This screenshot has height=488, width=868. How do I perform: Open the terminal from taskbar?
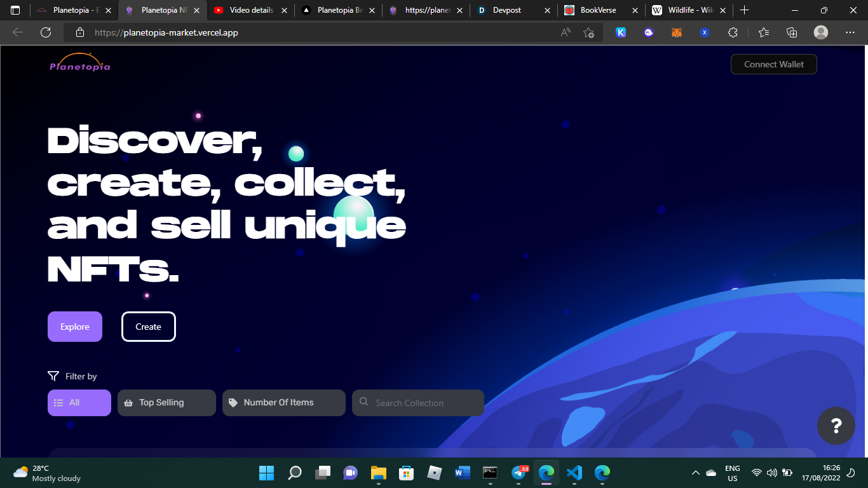491,473
